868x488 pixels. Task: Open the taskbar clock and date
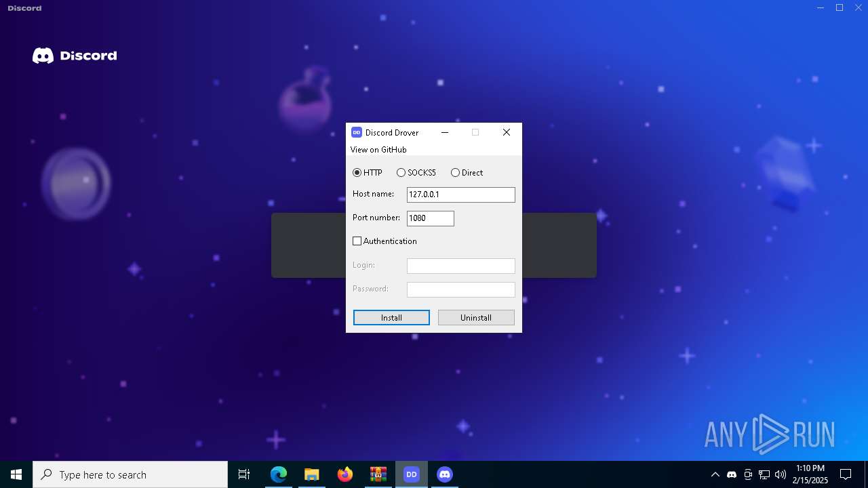point(810,474)
